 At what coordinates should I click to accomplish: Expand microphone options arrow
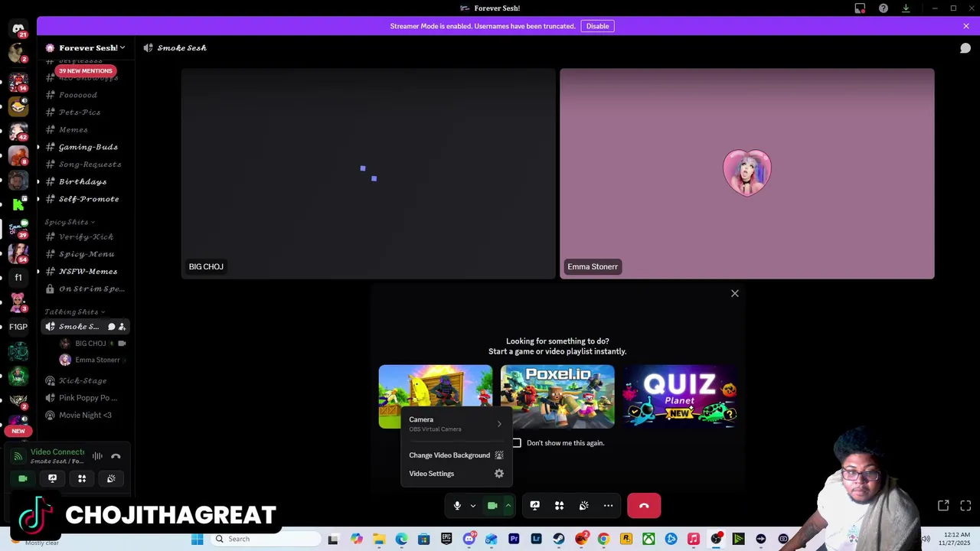[x=472, y=506]
